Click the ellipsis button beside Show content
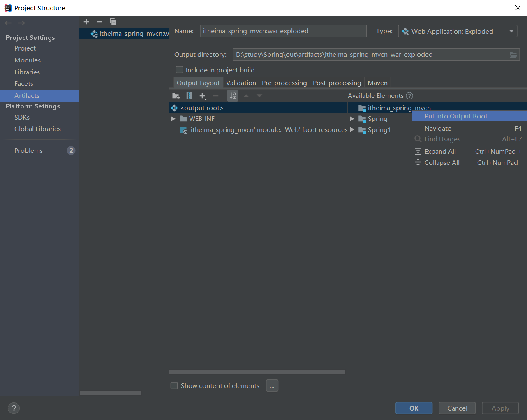The image size is (527, 420). (272, 385)
